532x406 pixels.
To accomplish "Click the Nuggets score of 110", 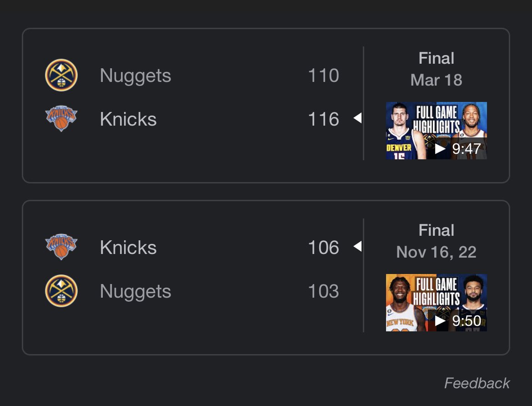I will 323,76.
